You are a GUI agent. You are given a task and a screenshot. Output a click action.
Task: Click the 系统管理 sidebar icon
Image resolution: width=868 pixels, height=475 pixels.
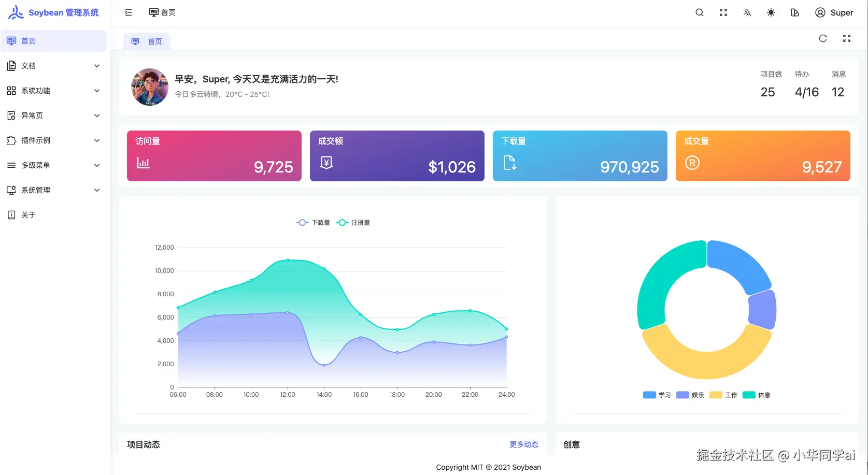[11, 190]
